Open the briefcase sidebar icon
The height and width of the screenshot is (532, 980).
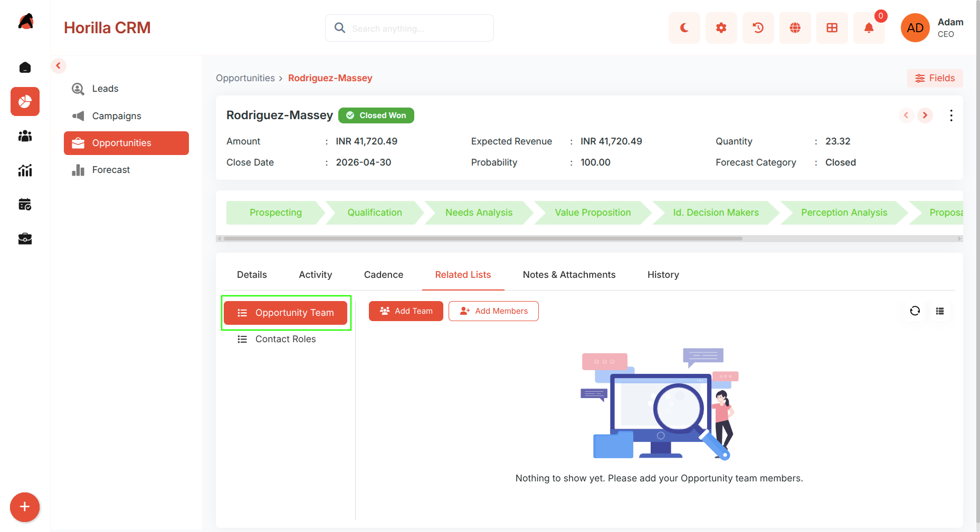(25, 239)
